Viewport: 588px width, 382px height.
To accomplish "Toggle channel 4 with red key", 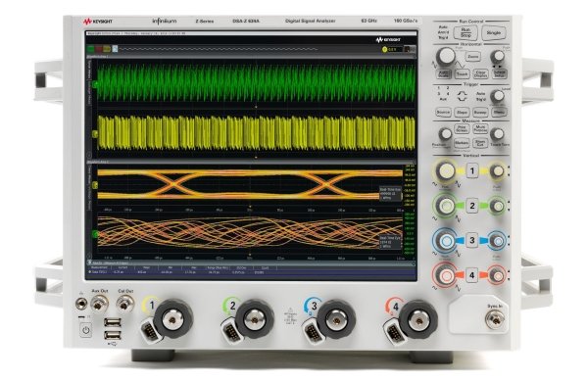I will [472, 275].
